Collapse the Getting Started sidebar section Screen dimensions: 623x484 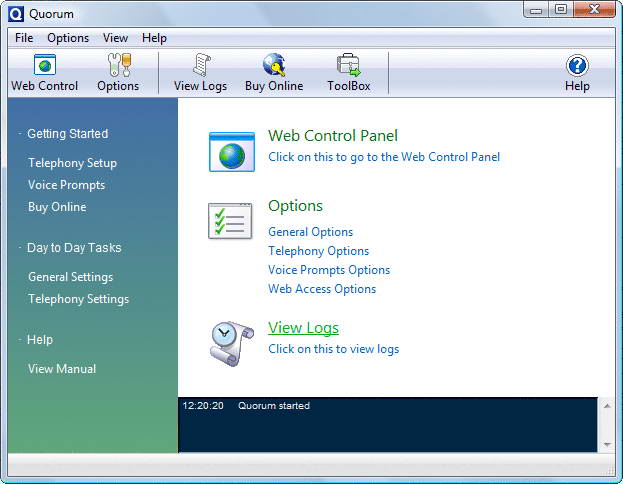coord(20,134)
